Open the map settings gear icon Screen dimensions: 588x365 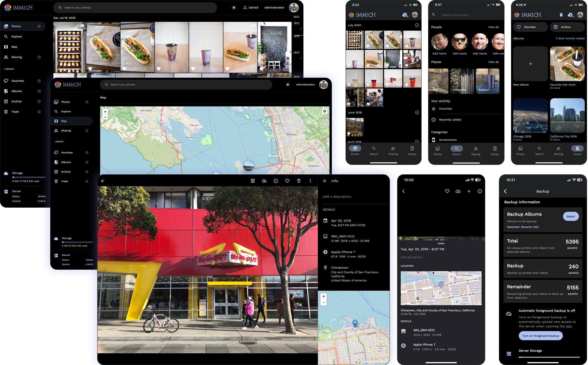325,111
